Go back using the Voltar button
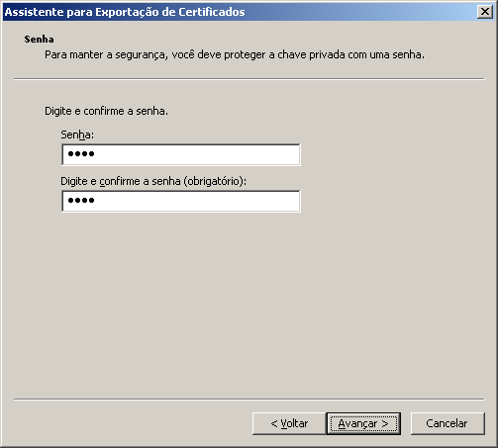 tap(289, 423)
